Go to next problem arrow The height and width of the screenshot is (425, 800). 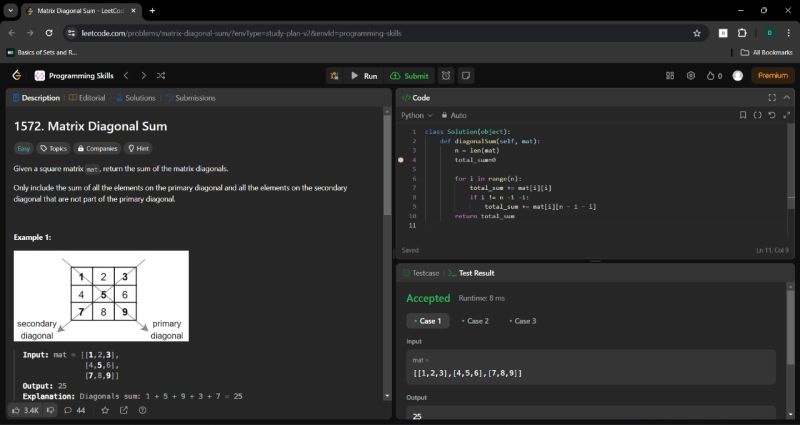pos(143,76)
